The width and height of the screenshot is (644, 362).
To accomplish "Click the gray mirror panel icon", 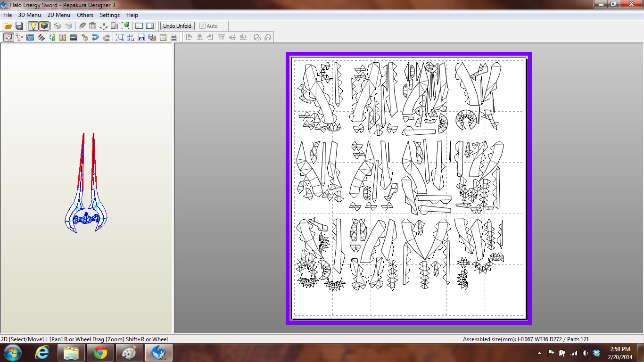I will pyautogui.click(x=115, y=26).
